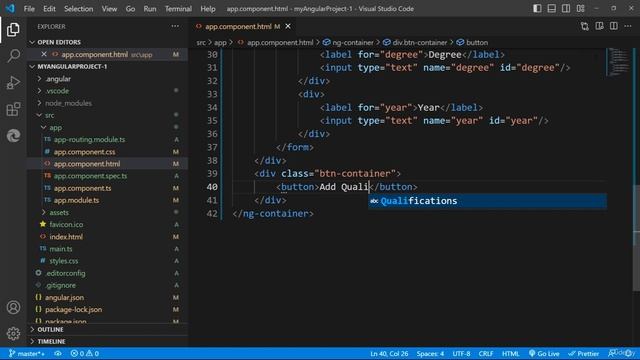Open the Accounts menu icon

(x=13, y=307)
